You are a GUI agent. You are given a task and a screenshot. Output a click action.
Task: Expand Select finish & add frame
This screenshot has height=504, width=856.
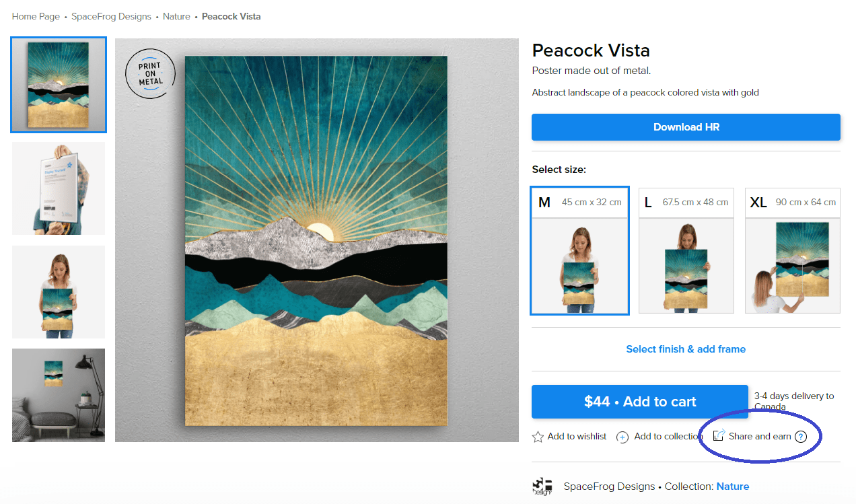click(686, 349)
